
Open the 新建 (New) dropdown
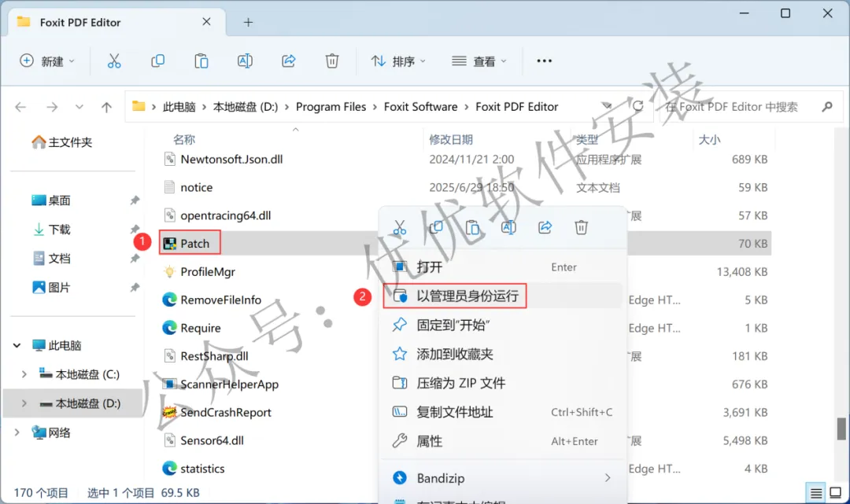(47, 61)
